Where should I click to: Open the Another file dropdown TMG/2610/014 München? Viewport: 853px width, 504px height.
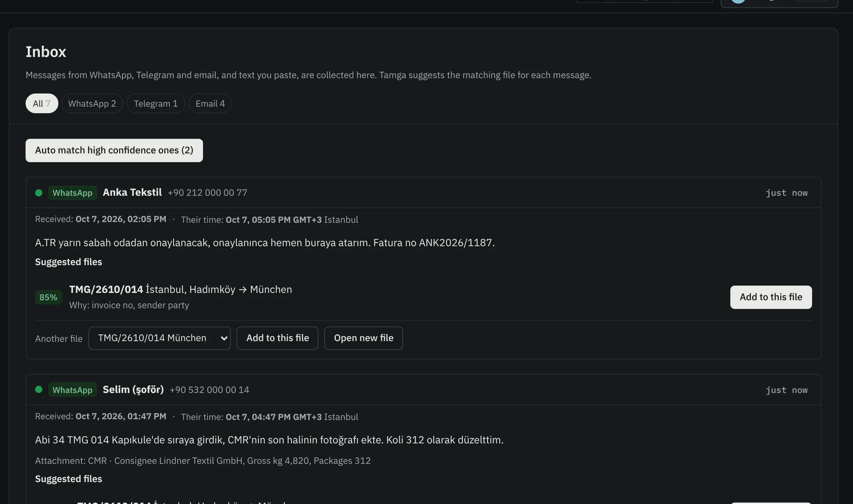pos(159,338)
